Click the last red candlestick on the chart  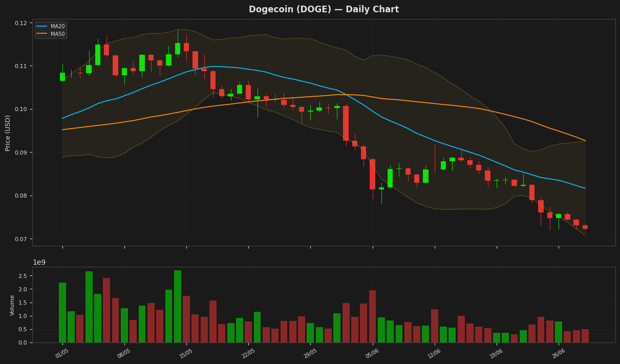pos(585,227)
